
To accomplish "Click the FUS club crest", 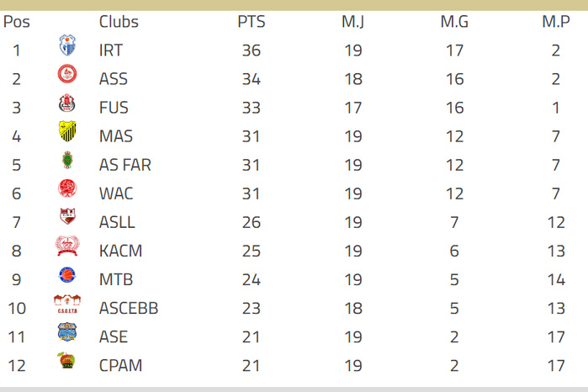I will [x=67, y=104].
